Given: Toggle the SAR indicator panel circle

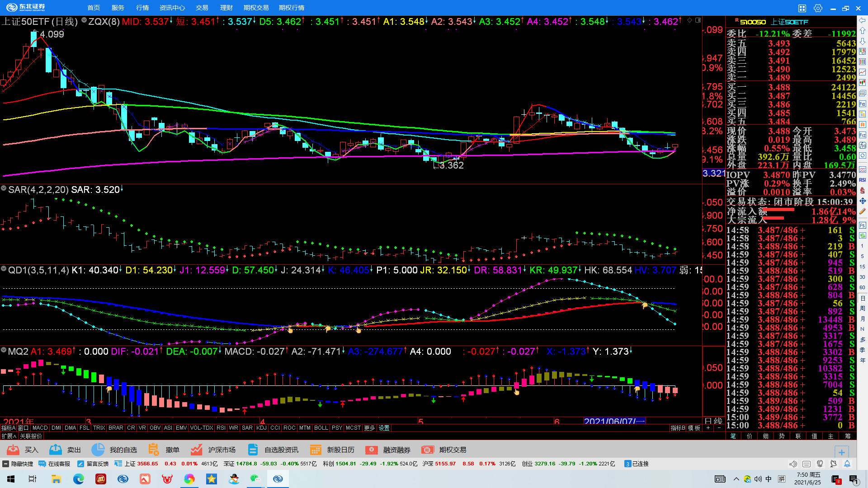Looking at the screenshot, I should 4,188.
